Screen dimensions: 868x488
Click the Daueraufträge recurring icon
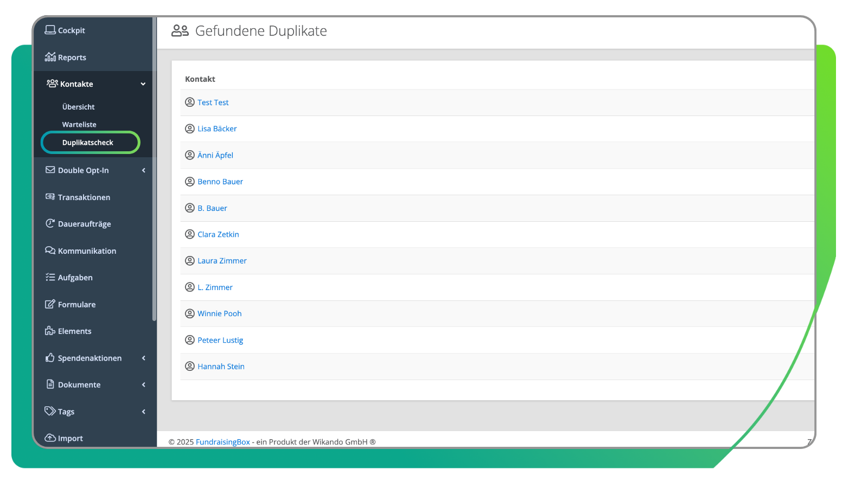(50, 223)
